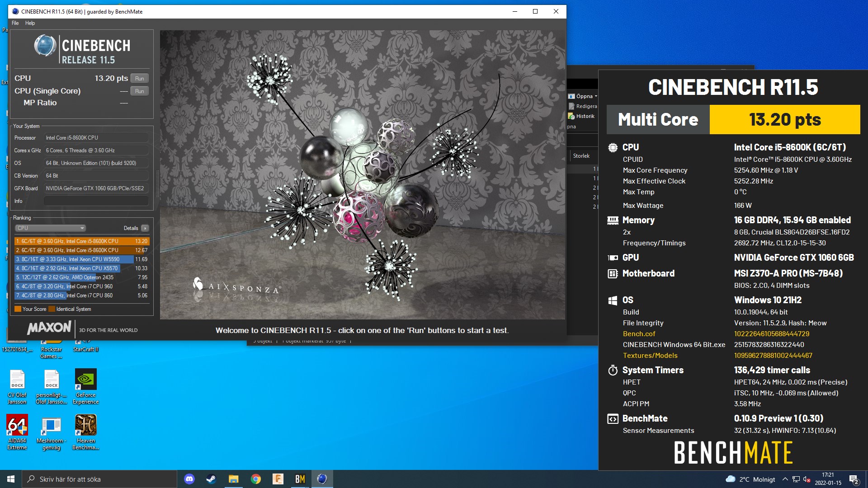The image size is (868, 488).
Task: Select the StarCraft II desktop icon label
Action: tap(86, 349)
